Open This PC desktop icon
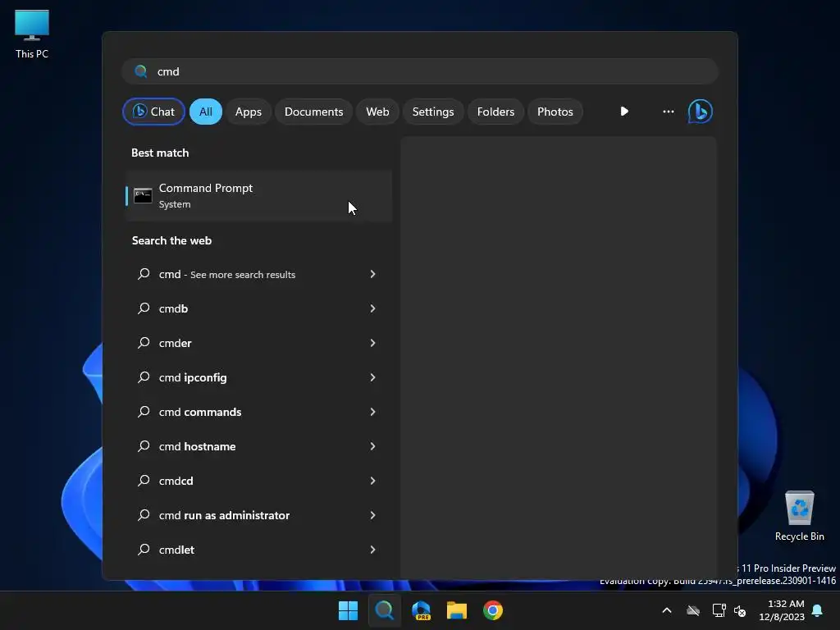The image size is (840, 630). pos(32,34)
